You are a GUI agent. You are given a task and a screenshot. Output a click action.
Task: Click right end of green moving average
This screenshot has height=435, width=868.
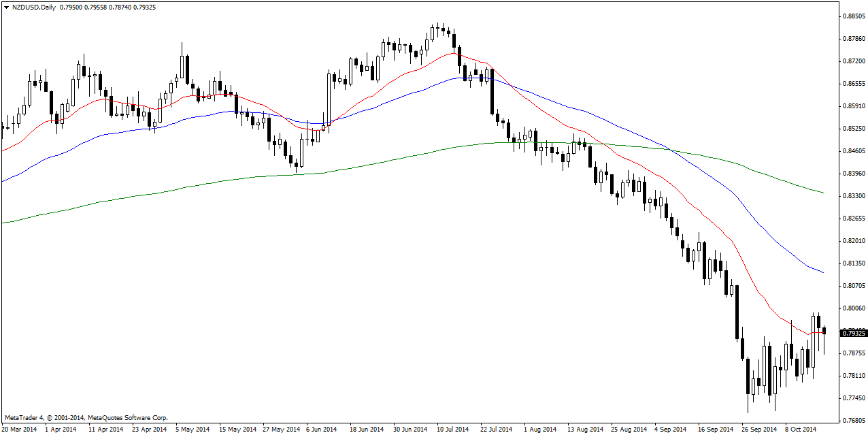(823, 193)
